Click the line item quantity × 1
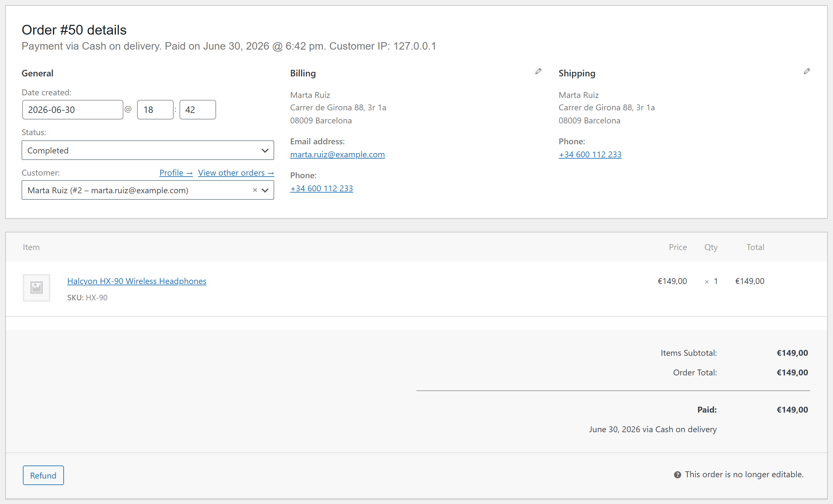 point(711,281)
